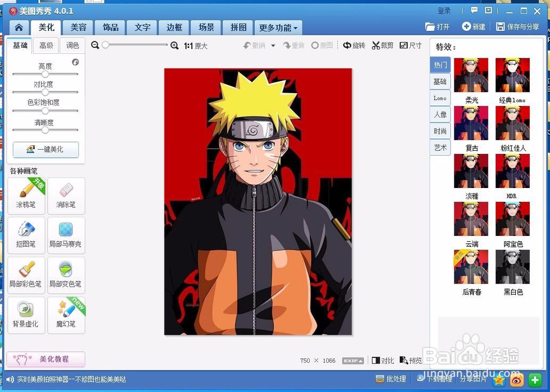
Task: Adjust the 色彩饱和度 saturation slider
Action: click(x=45, y=111)
